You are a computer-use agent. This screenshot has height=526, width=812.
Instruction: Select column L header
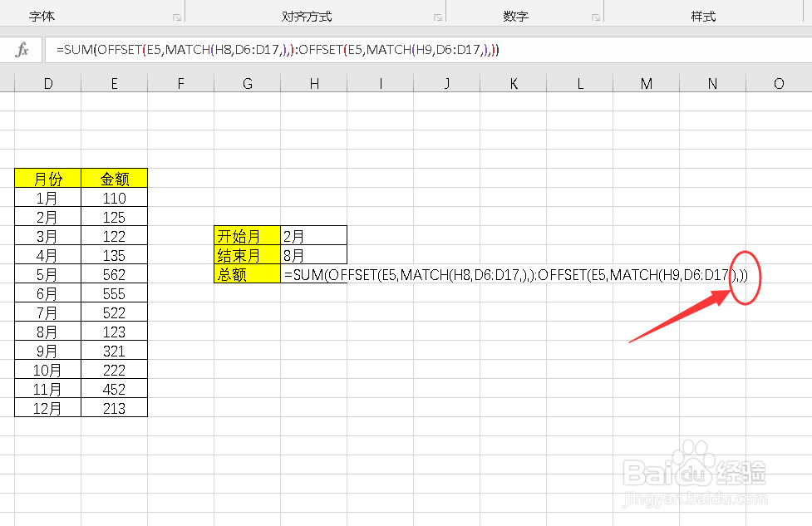point(580,83)
